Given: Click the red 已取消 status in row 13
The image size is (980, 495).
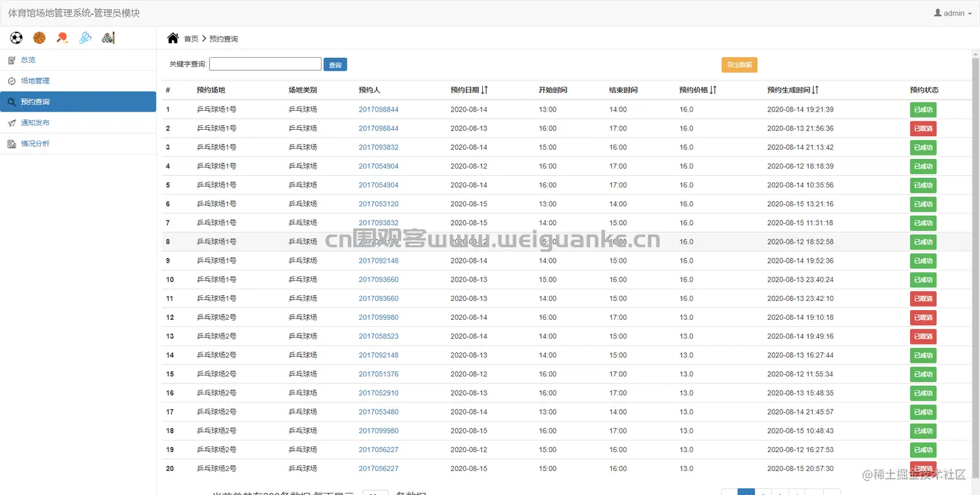Looking at the screenshot, I should point(923,337).
